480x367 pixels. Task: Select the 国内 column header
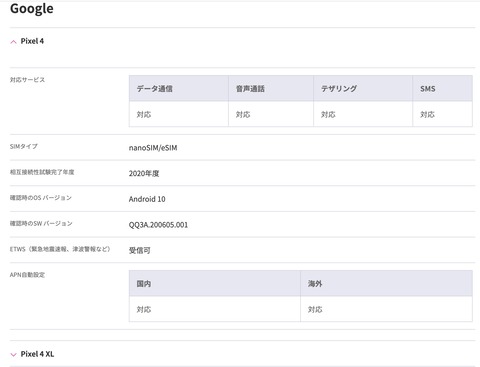215,283
